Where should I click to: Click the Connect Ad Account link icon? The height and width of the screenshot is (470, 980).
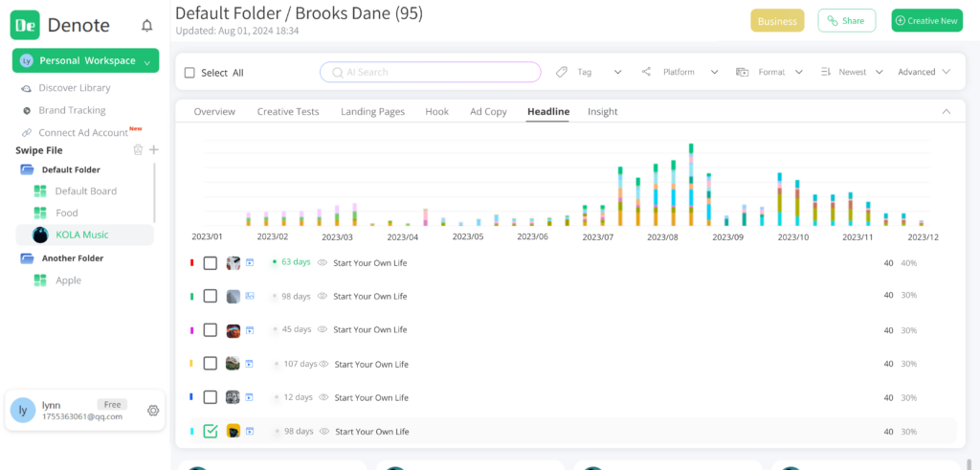tap(26, 133)
